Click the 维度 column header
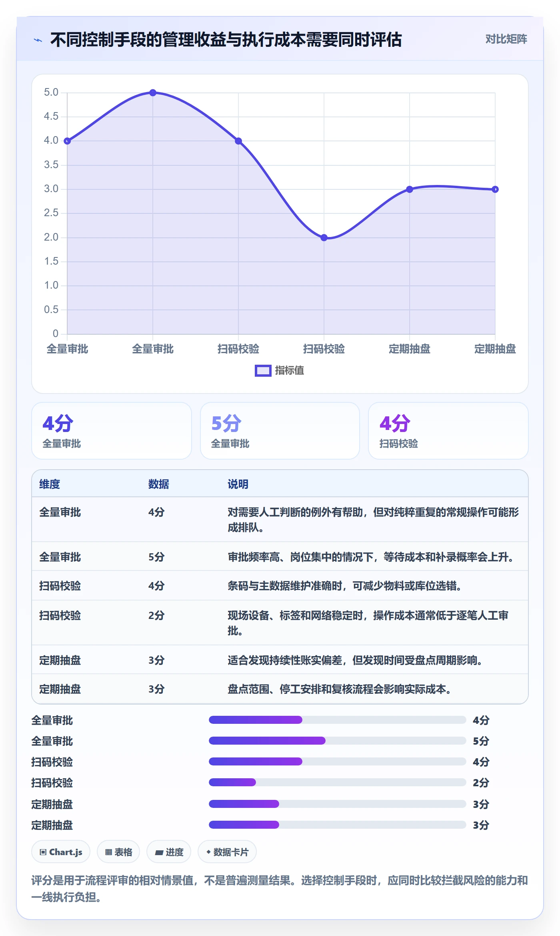Image resolution: width=560 pixels, height=936 pixels. point(50,484)
